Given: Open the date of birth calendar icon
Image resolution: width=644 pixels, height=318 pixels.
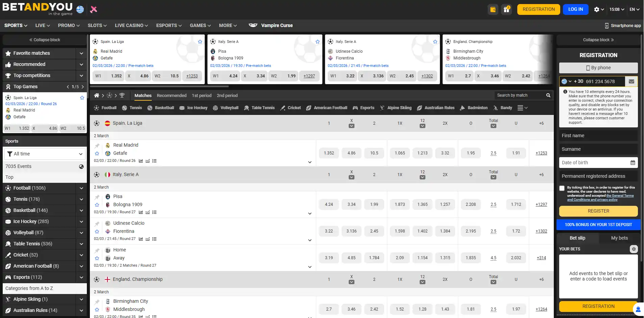Looking at the screenshot, I should pos(633,163).
